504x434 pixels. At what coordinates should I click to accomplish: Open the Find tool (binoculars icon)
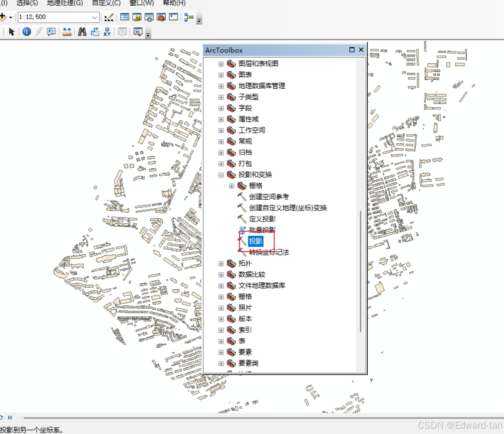82,32
